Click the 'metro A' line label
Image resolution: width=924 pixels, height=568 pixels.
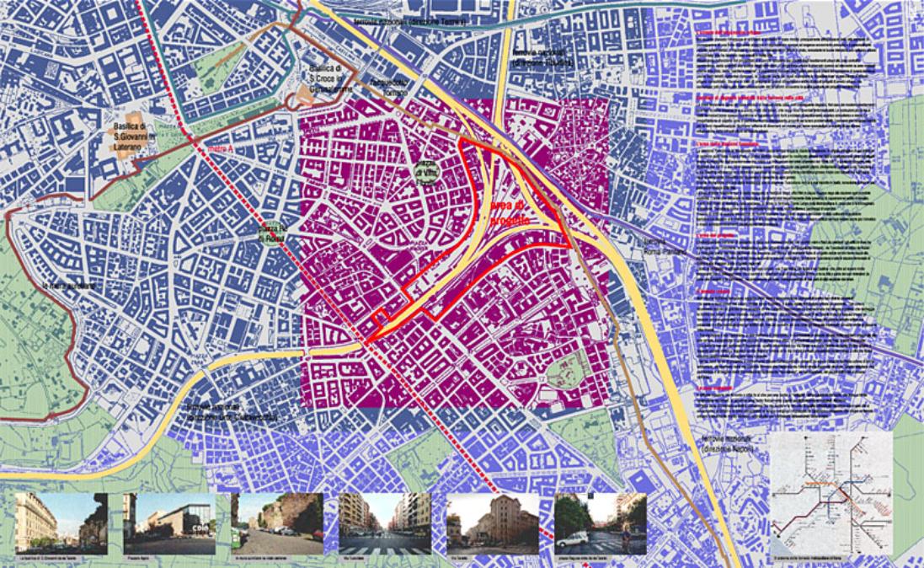click(219, 149)
